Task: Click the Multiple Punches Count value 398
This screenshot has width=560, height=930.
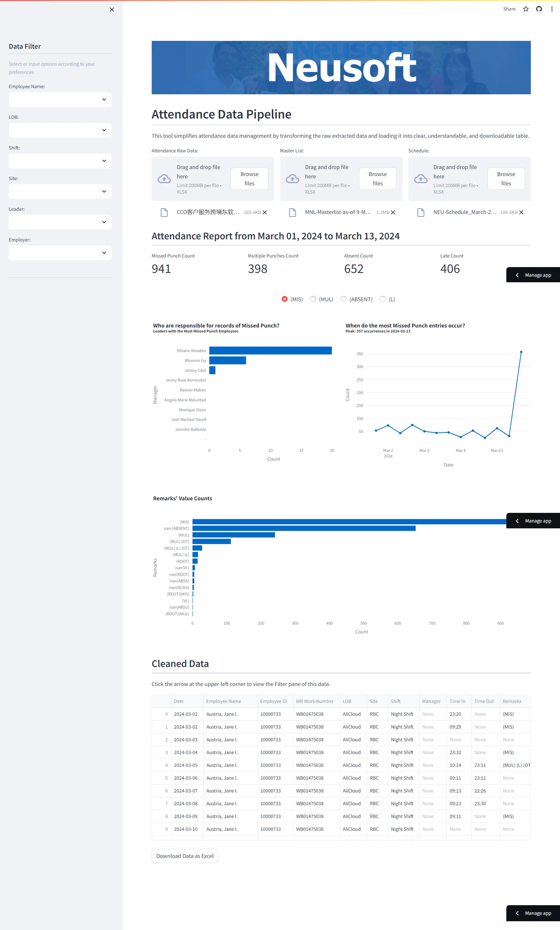Action: point(258,269)
